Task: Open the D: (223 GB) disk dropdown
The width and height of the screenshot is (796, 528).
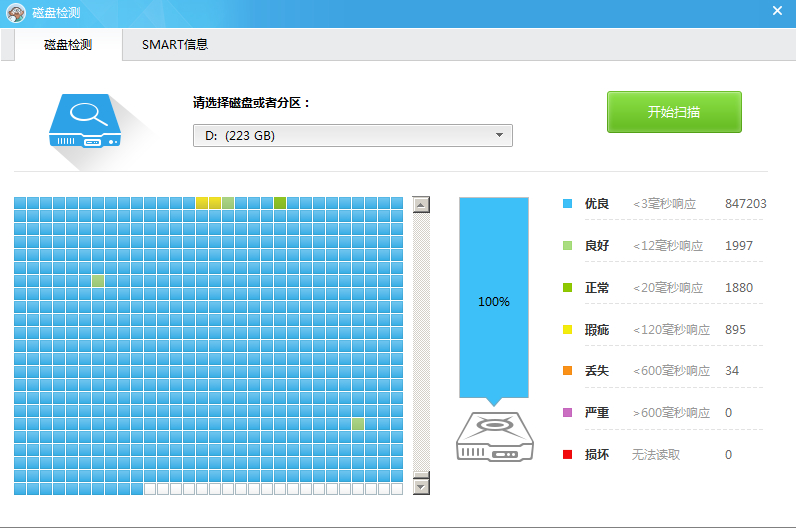Action: [352, 136]
